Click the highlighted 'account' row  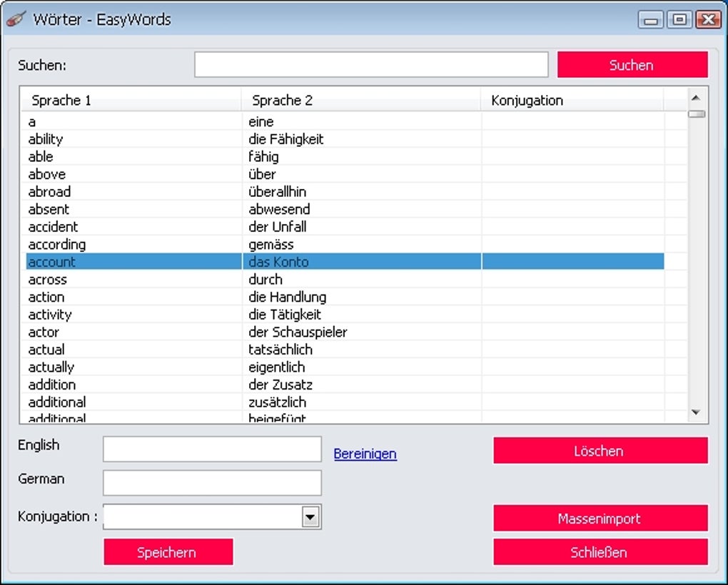click(345, 262)
